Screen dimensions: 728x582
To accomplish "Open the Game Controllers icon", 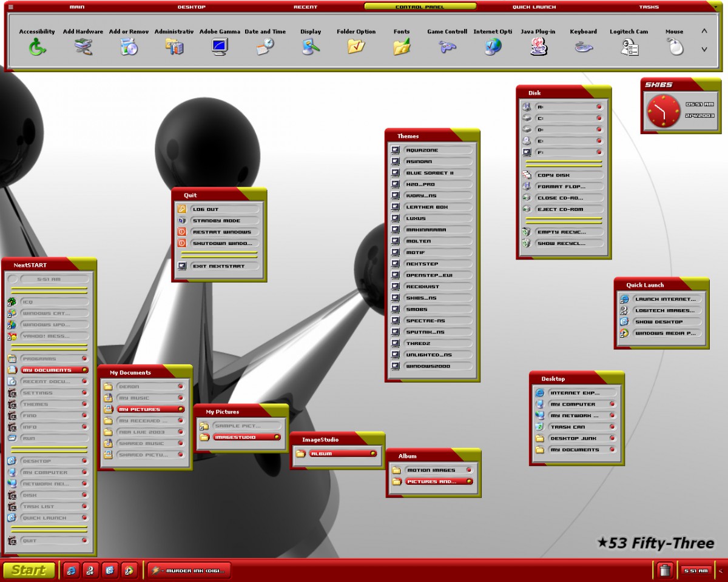I will coord(447,47).
